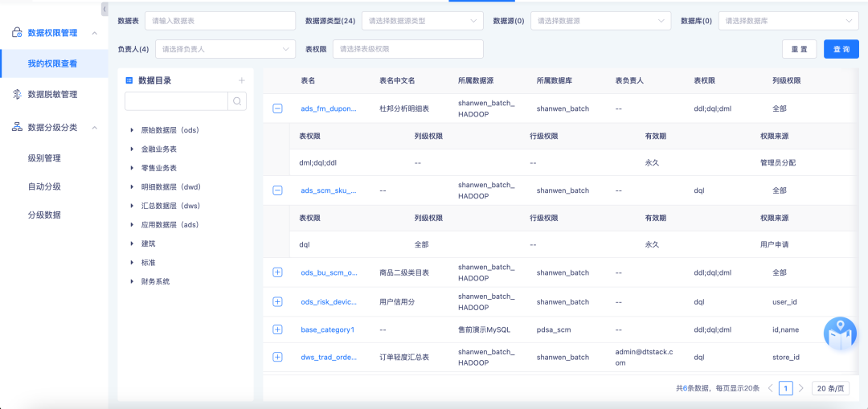Click the 数据分级分类 hierarchy icon
The width and height of the screenshot is (868, 409).
(x=17, y=127)
